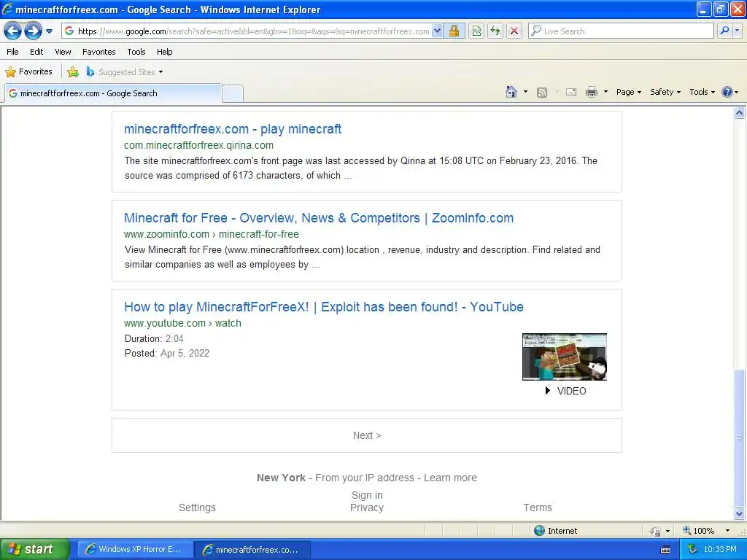This screenshot has width=747, height=560.
Task: Open Google search Settings link
Action: [197, 507]
